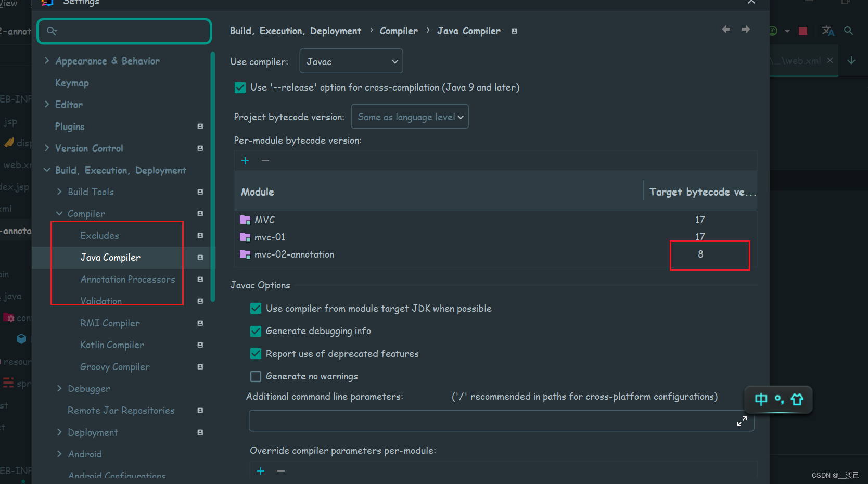
Task: Click Build, Execution, Deployment breadcrumb
Action: (295, 31)
